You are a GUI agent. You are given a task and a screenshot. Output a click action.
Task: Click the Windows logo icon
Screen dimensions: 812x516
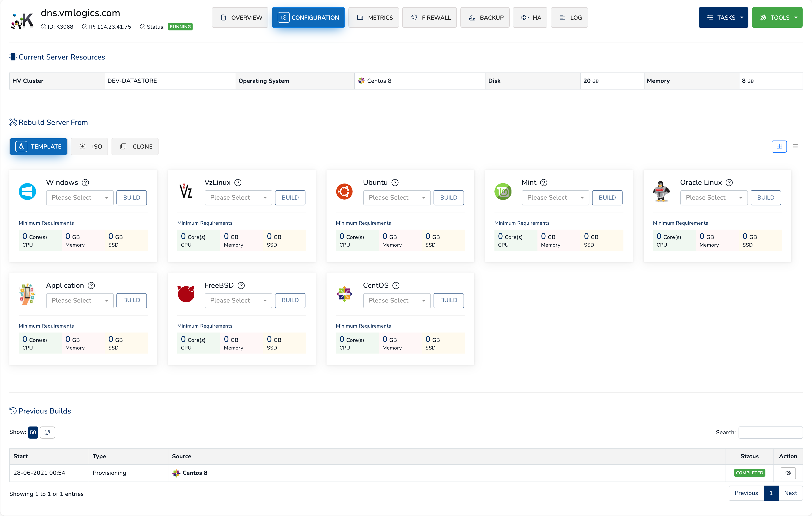(x=27, y=192)
